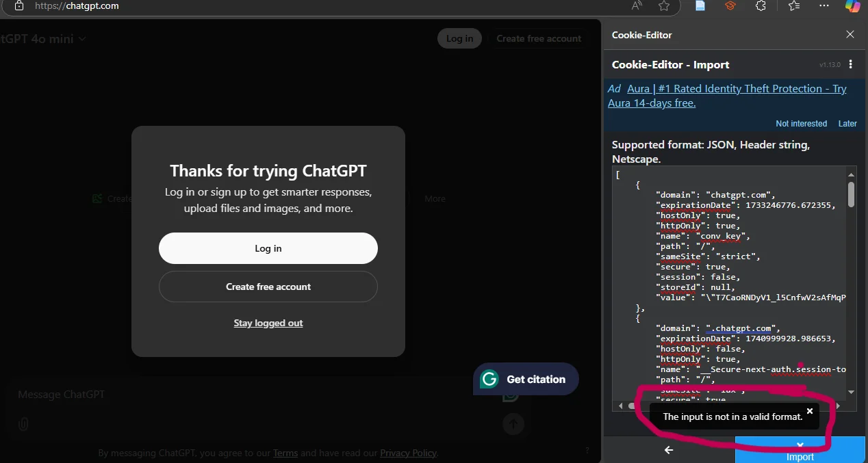Click Later on the ad

click(x=847, y=124)
